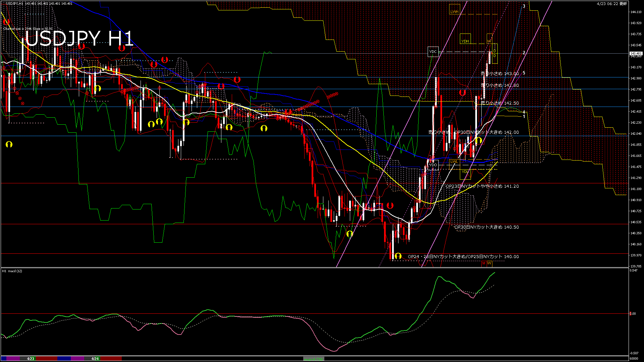Click the 売り小さめ 142.80 level label
This screenshot has width=644, height=362.
point(499,85)
